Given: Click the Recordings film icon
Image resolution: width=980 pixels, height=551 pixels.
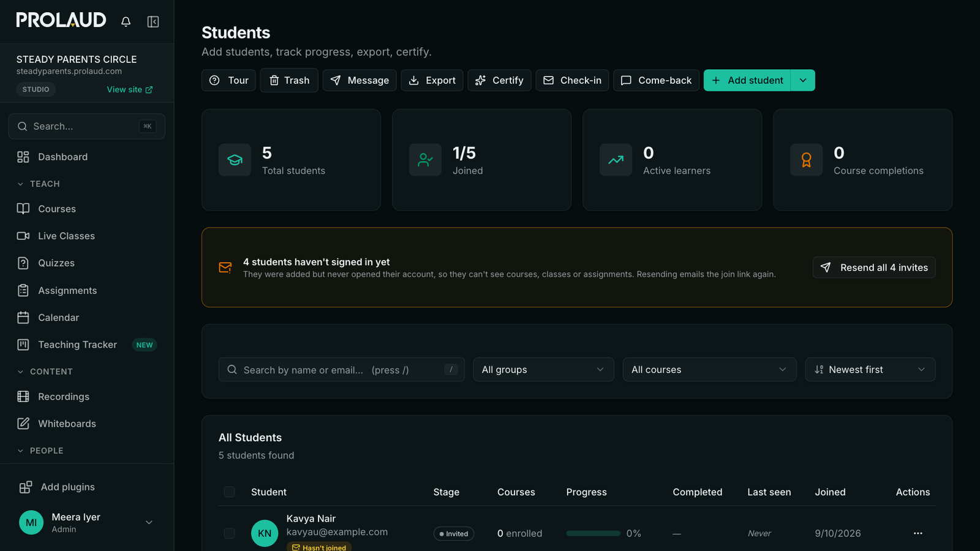Looking at the screenshot, I should click(x=23, y=396).
